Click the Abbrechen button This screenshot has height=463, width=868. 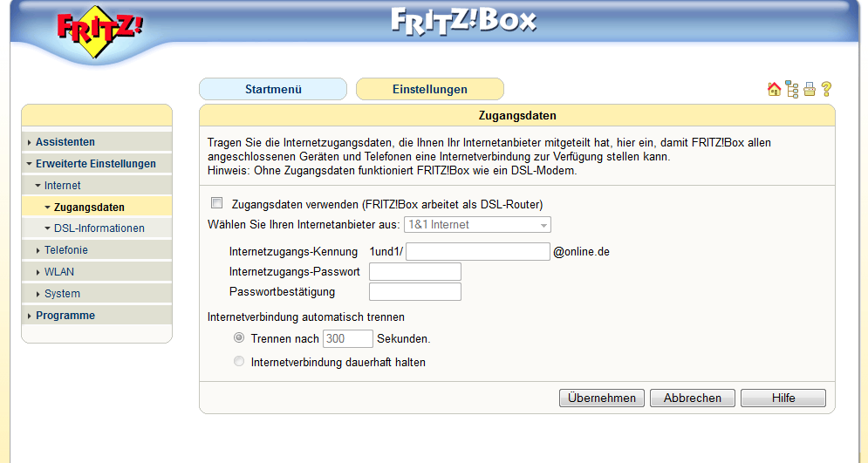(x=693, y=398)
